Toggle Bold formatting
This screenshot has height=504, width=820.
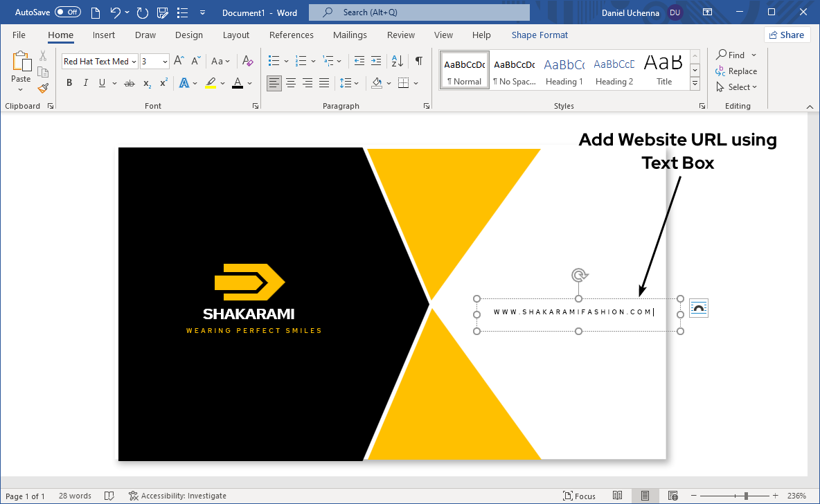click(69, 83)
